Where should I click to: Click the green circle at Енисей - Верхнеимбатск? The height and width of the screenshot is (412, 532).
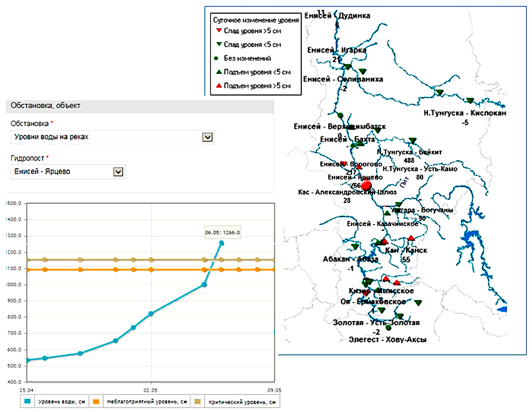tap(340, 116)
